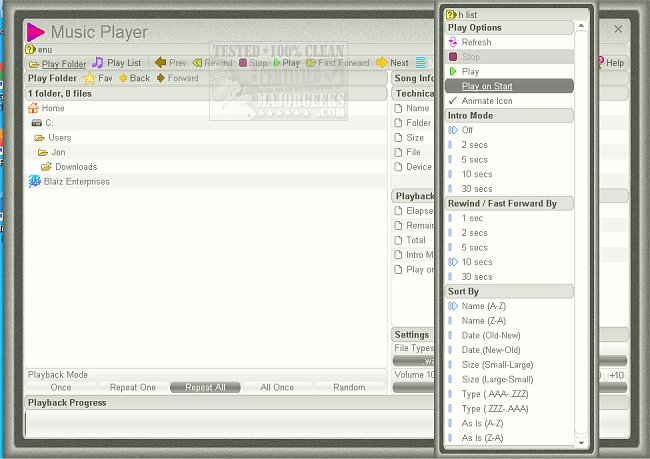Click the Prev arrow icon in toolbar
This screenshot has width=650, height=459.
[x=160, y=63]
